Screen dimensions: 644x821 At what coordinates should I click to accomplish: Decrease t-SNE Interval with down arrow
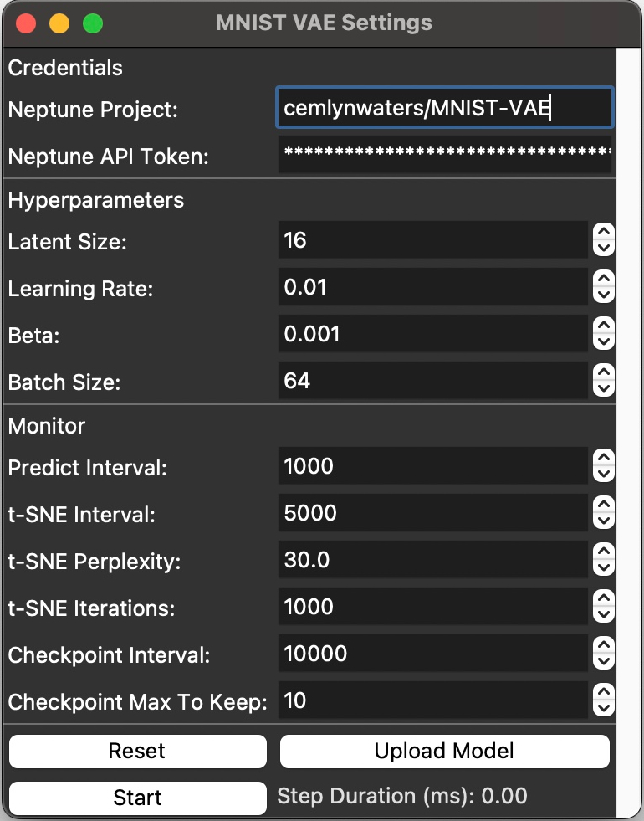(x=604, y=521)
